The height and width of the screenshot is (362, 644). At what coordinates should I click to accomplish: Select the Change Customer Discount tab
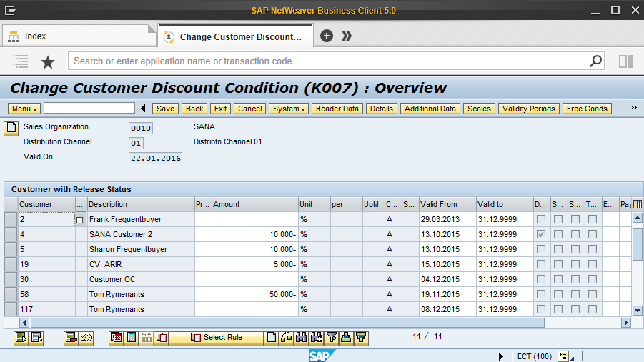pyautogui.click(x=236, y=36)
